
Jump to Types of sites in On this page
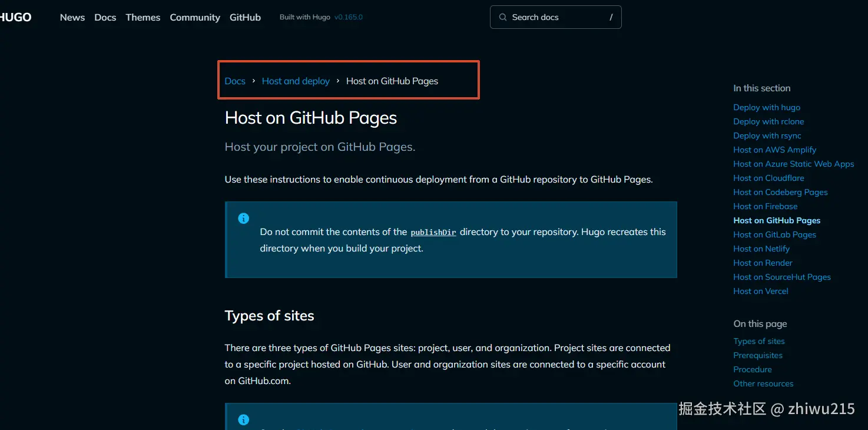click(x=759, y=341)
